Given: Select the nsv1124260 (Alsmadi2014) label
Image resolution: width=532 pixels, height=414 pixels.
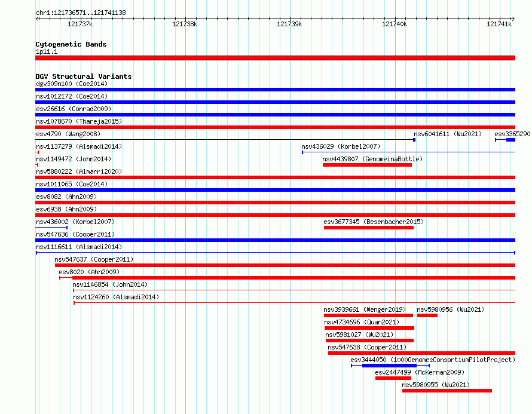Looking at the screenshot, I should (x=116, y=297).
